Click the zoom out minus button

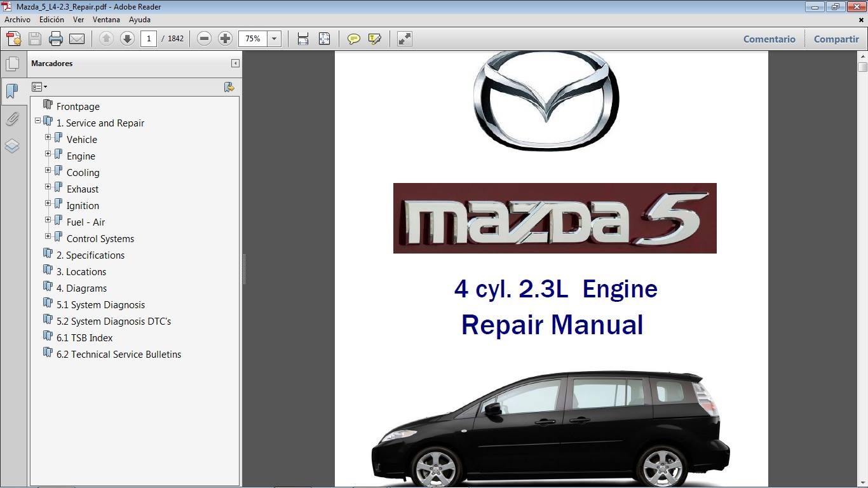(x=204, y=39)
